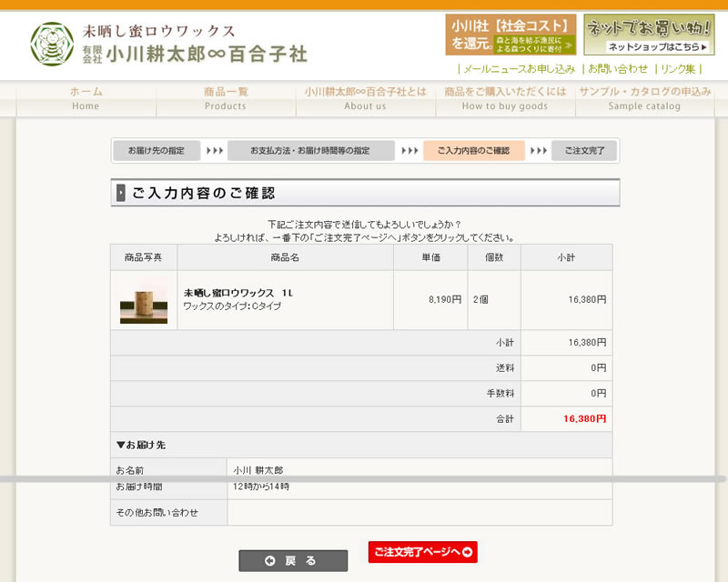Subscribe via メールニュースお申し込み link
This screenshot has height=582, width=728.
pos(519,69)
